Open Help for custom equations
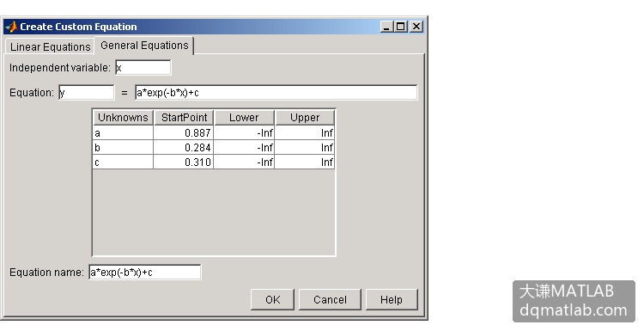 392,299
